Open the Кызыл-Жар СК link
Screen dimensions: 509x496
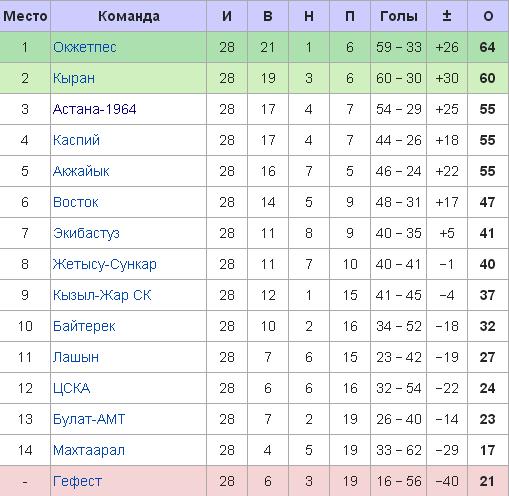pos(102,295)
